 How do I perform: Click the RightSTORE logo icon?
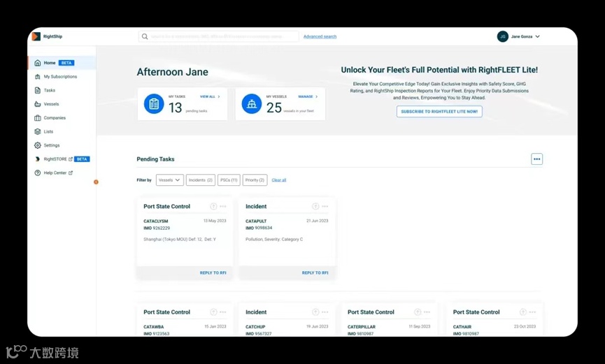pos(38,159)
